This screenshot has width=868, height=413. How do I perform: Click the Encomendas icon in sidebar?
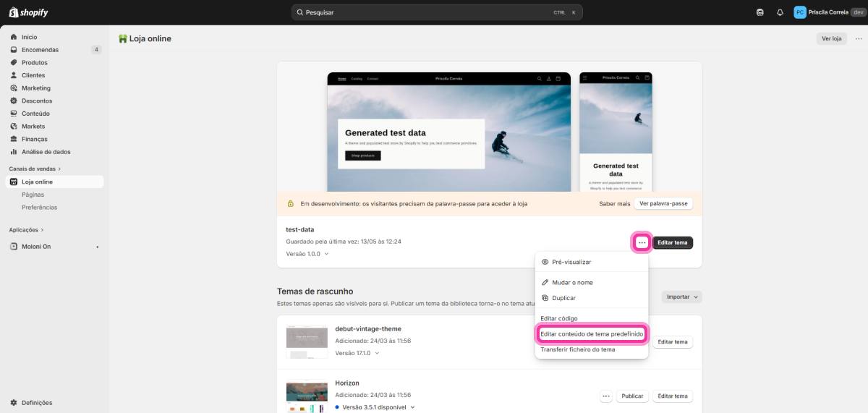pos(14,50)
